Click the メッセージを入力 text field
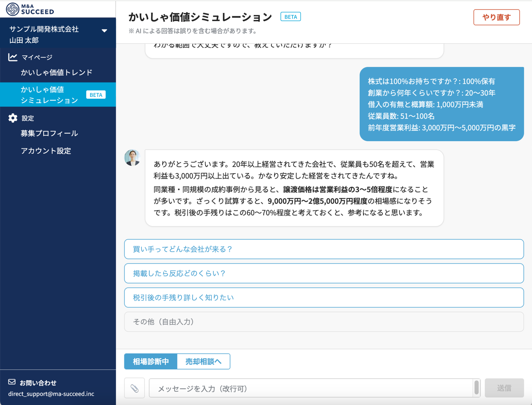This screenshot has height=405, width=532. (311, 388)
